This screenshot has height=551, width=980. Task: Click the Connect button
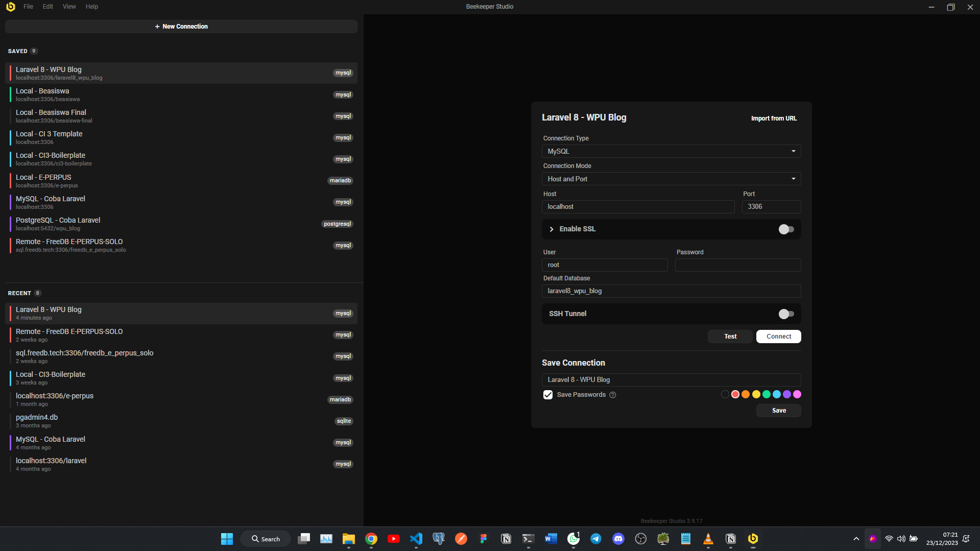pos(778,337)
